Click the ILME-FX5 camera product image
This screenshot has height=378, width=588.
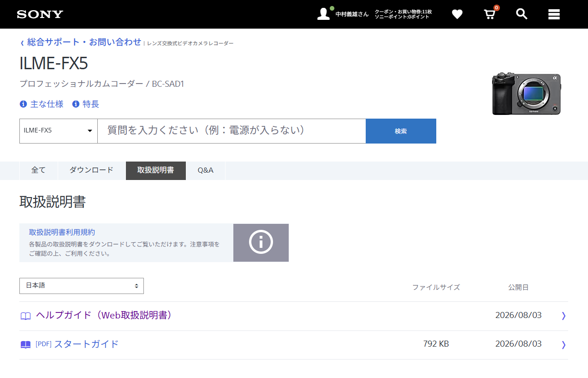pos(526,93)
